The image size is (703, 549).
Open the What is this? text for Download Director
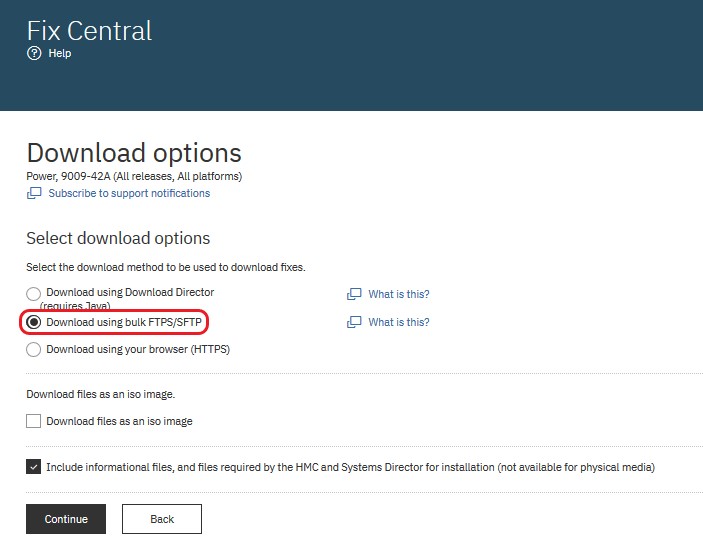[x=398, y=294]
